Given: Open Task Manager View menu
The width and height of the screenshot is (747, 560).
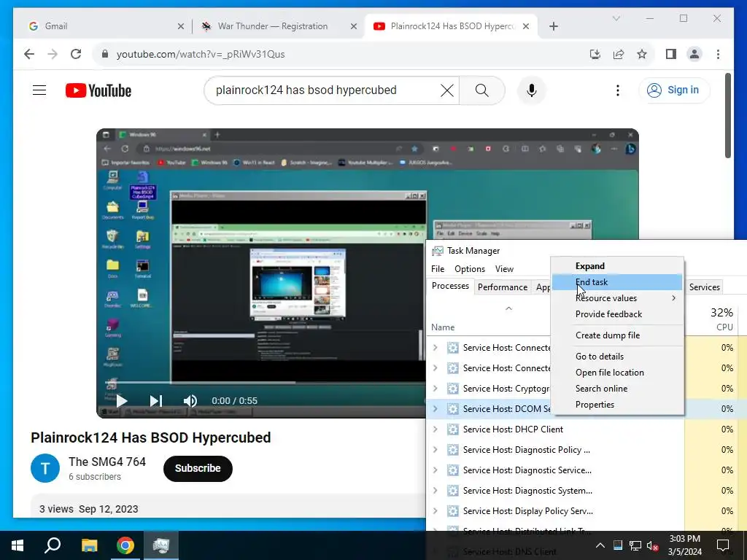Looking at the screenshot, I should [504, 269].
